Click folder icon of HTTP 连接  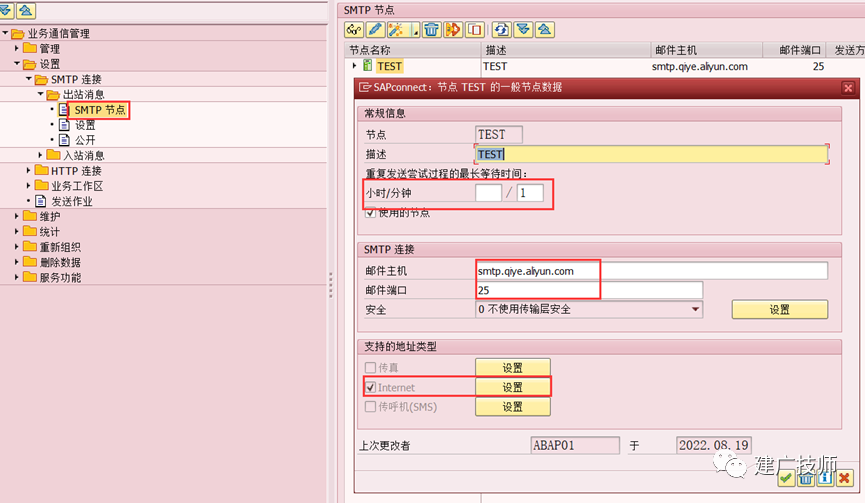pyautogui.click(x=41, y=170)
